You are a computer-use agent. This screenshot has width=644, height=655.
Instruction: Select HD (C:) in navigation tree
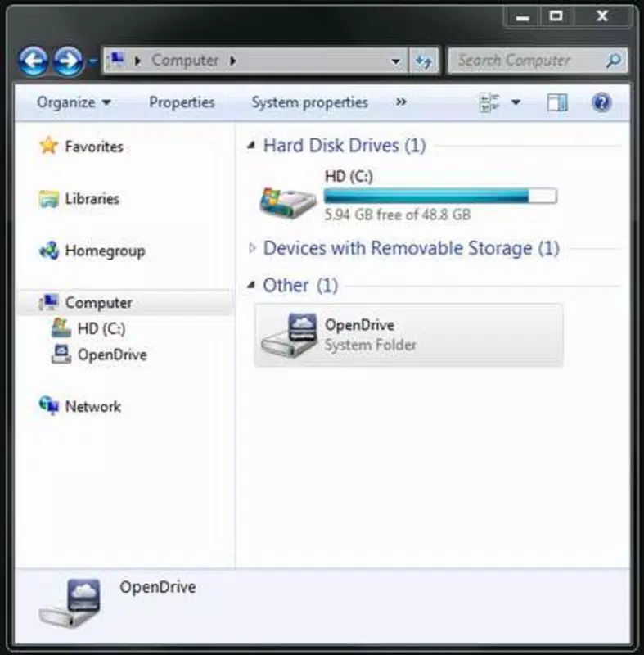[101, 329]
